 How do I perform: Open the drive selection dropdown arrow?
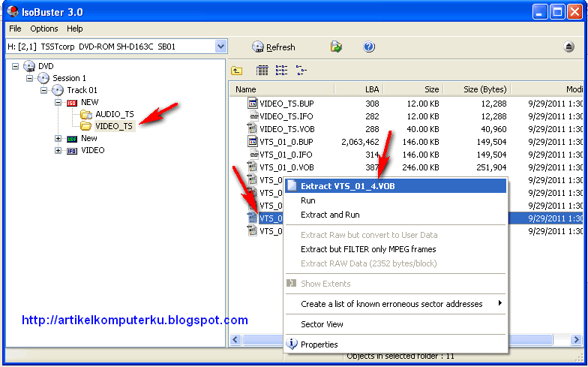pos(220,47)
